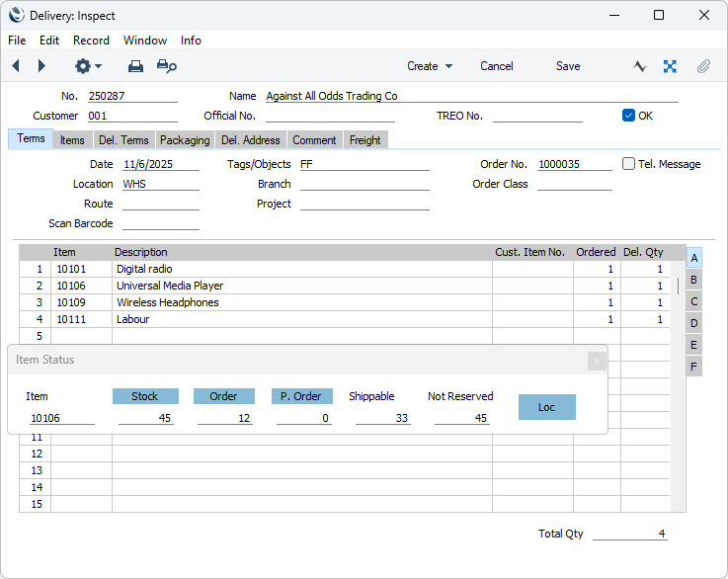This screenshot has width=728, height=579.
Task: Switch to the Freight tab
Action: [x=364, y=140]
